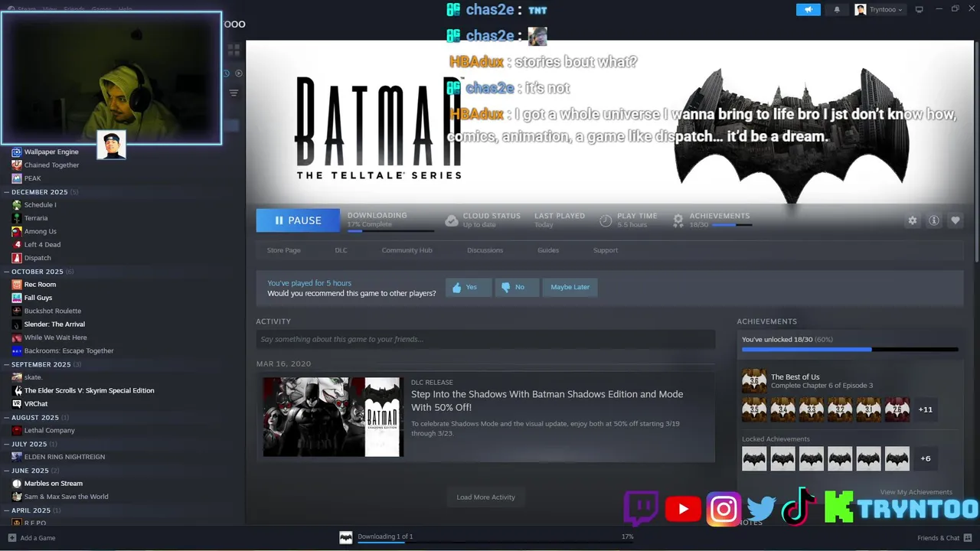The image size is (980, 551).
Task: Open View My Achievements link
Action: [x=916, y=492]
